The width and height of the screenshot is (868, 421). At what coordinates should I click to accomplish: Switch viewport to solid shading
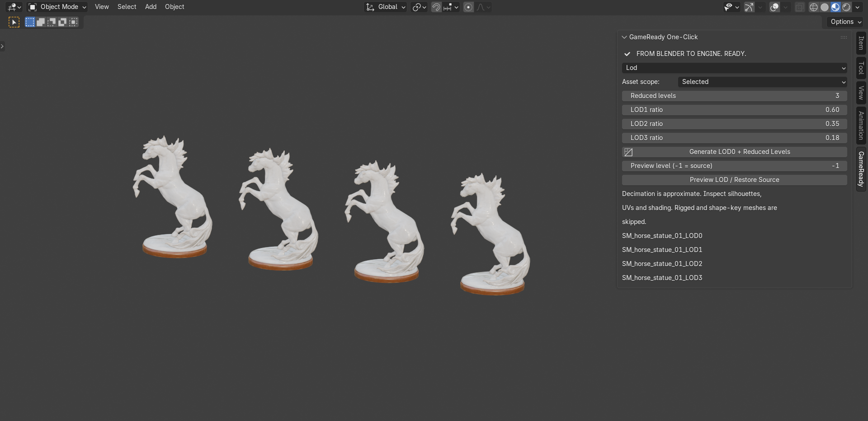point(825,7)
